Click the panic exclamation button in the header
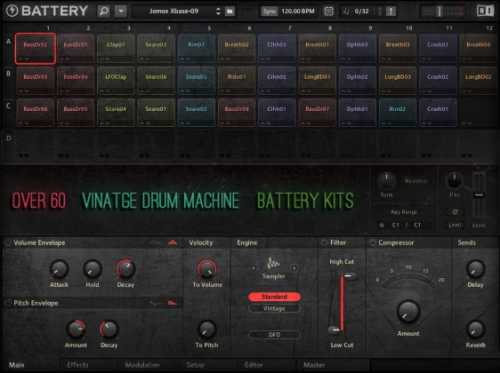The width and height of the screenshot is (500, 373). point(391,11)
